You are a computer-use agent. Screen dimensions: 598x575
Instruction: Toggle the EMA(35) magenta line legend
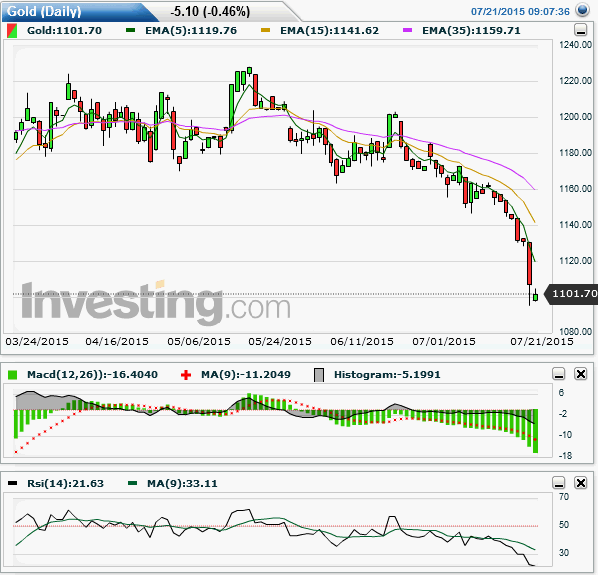point(407,30)
